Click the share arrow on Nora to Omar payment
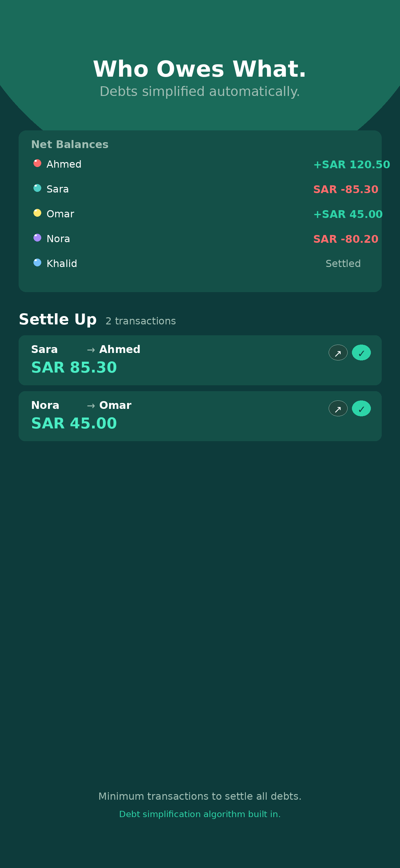400x868 pixels. 338,409
